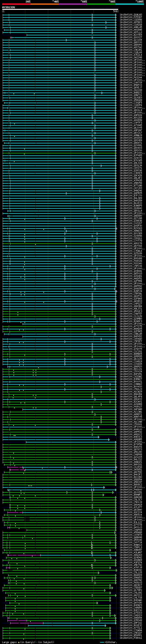Open the UniRef100_P46800 hit label

coord(131,490)
